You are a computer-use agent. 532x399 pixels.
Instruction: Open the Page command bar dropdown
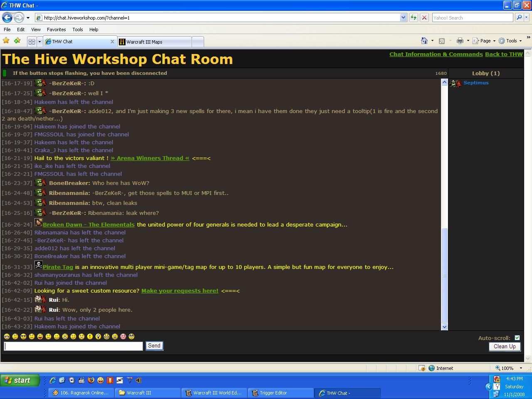[x=484, y=41]
